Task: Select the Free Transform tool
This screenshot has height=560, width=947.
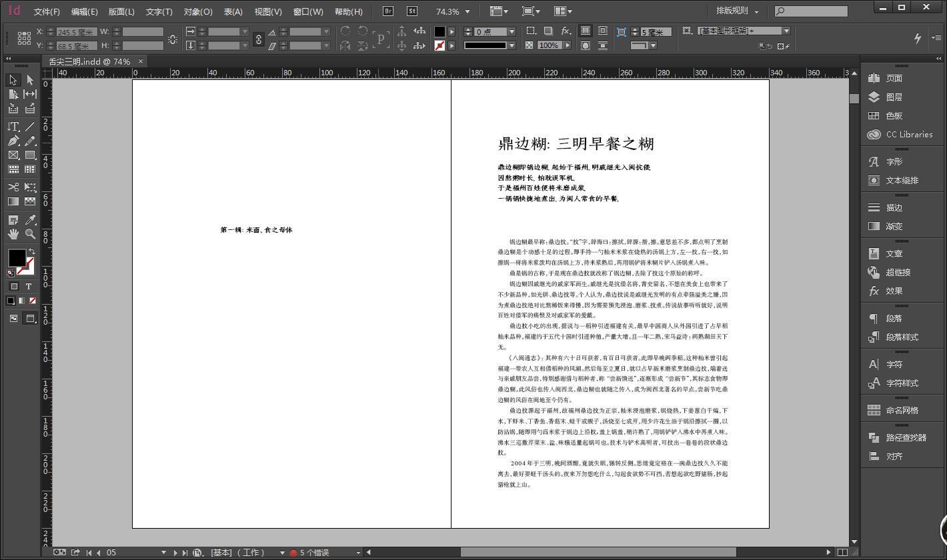Action: coord(30,187)
